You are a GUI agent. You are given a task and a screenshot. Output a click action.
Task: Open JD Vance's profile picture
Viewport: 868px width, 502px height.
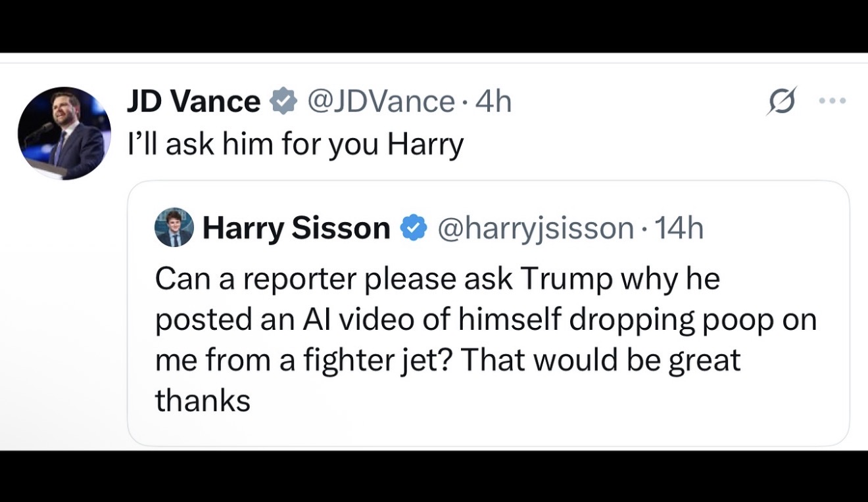point(64,133)
